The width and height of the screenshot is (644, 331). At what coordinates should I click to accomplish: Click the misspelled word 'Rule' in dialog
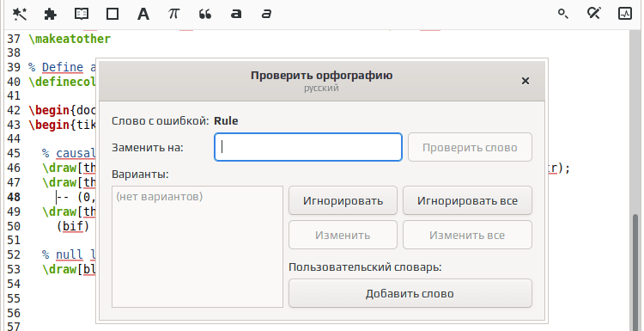click(226, 121)
